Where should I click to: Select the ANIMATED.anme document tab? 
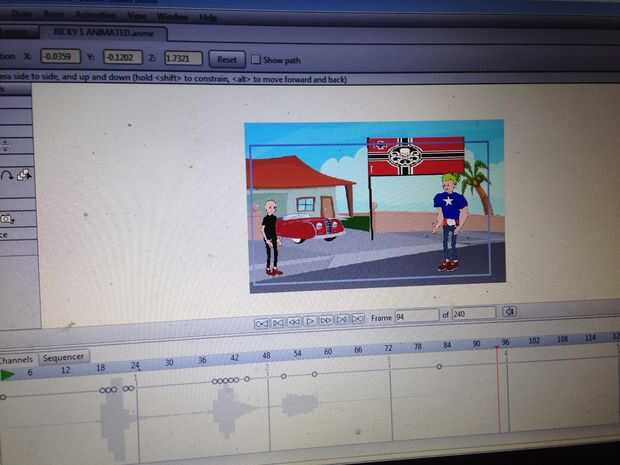point(104,33)
